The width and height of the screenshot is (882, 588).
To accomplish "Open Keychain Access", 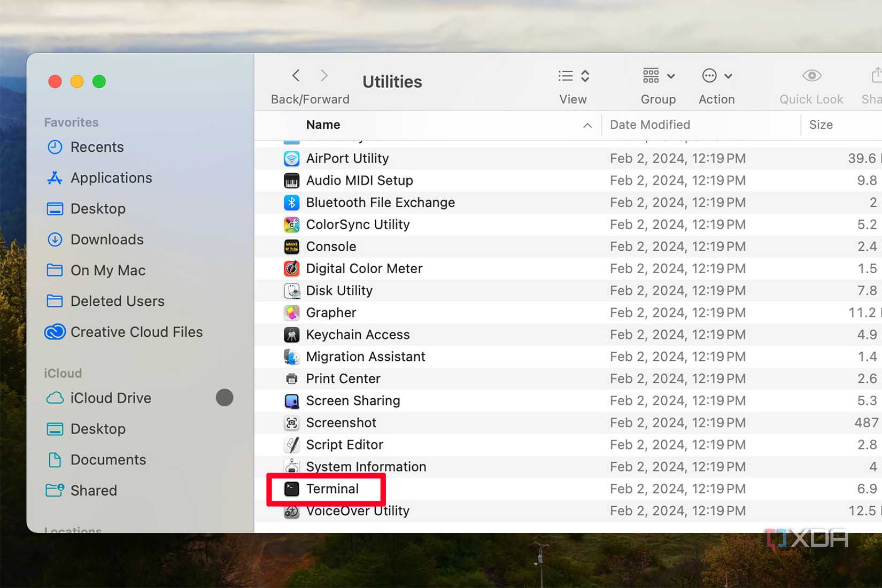I will [x=357, y=334].
